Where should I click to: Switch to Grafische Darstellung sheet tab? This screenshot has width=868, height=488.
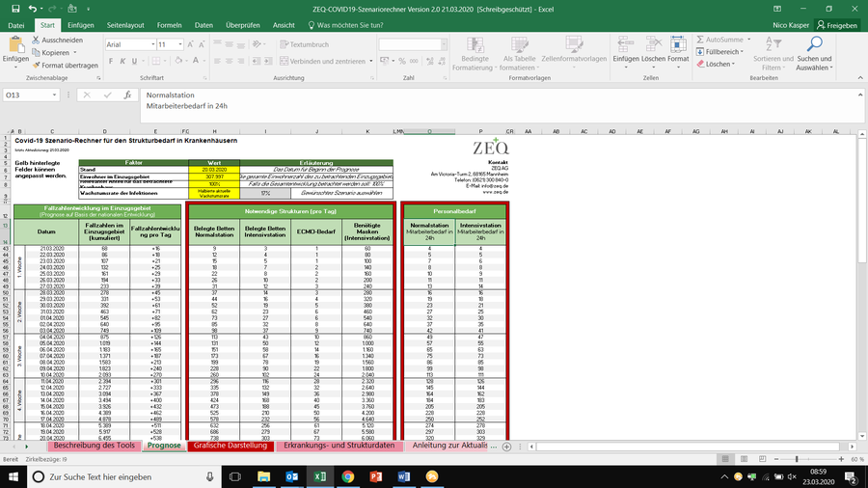tap(231, 447)
